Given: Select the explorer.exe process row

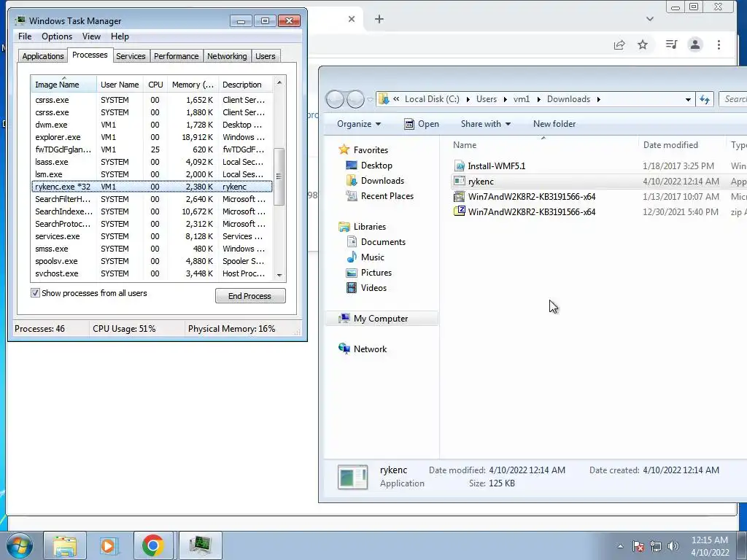Looking at the screenshot, I should pyautogui.click(x=152, y=137).
